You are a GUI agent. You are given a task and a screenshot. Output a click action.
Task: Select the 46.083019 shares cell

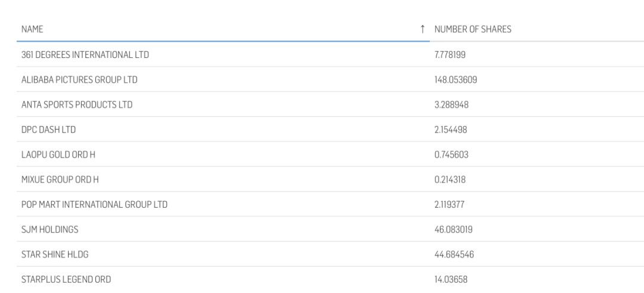pyautogui.click(x=454, y=229)
